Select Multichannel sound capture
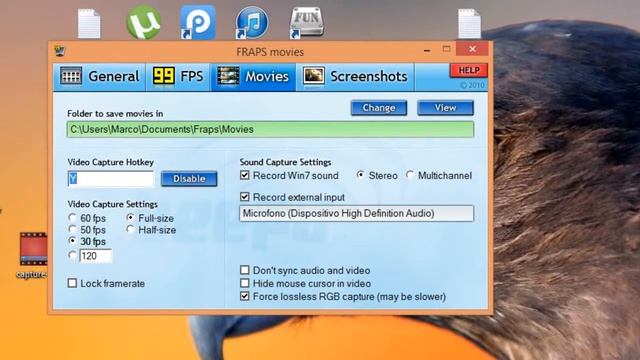 [410, 175]
